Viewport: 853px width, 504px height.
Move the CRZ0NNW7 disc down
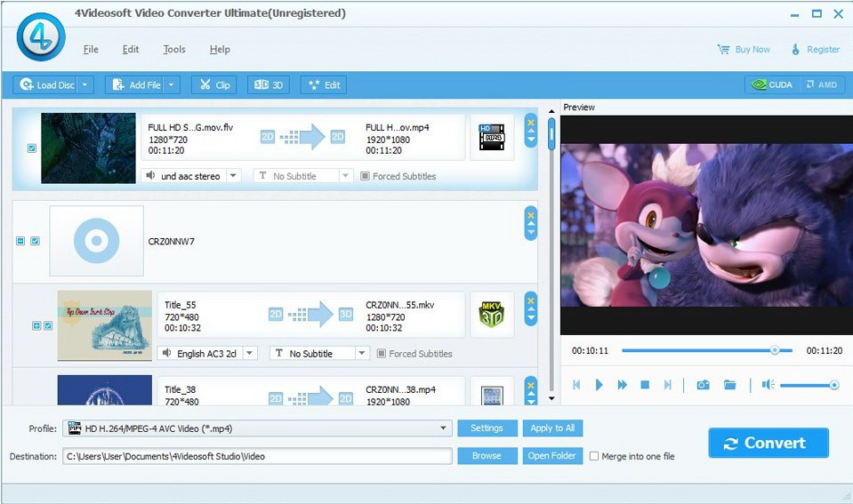coord(531,233)
